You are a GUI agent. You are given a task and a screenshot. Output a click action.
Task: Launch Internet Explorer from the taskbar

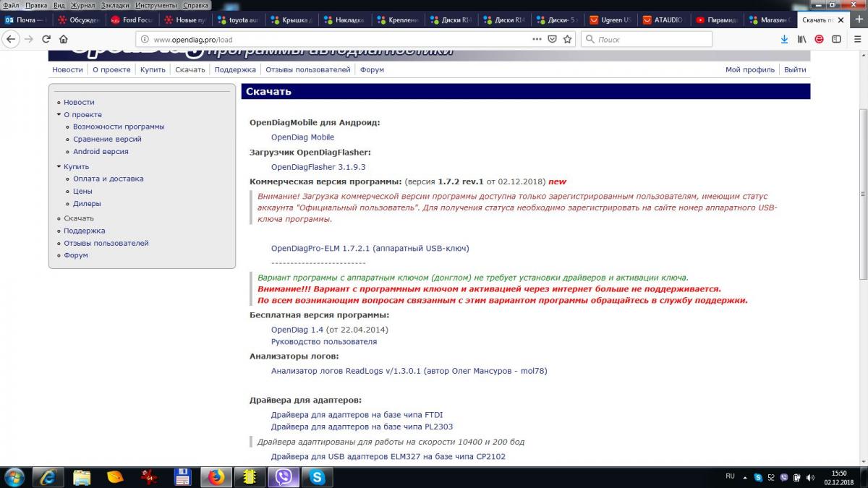(48, 477)
